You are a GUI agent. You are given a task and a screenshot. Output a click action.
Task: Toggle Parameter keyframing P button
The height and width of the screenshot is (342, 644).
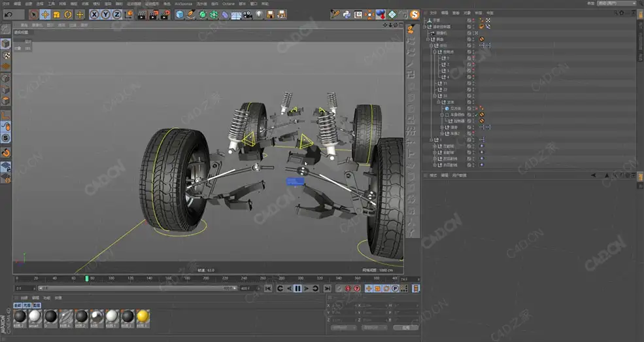click(395, 288)
